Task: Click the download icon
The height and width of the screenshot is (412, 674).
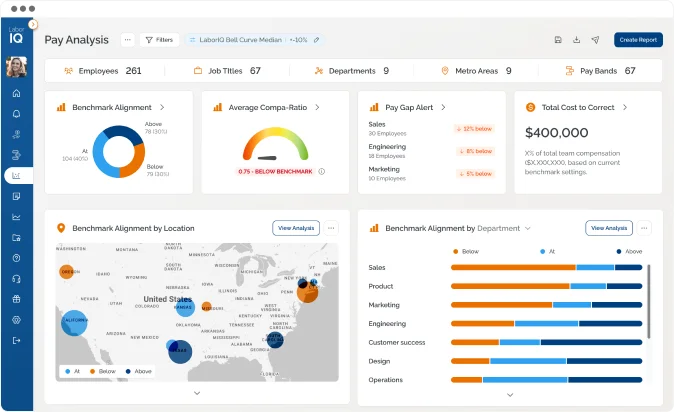Action: click(576, 40)
